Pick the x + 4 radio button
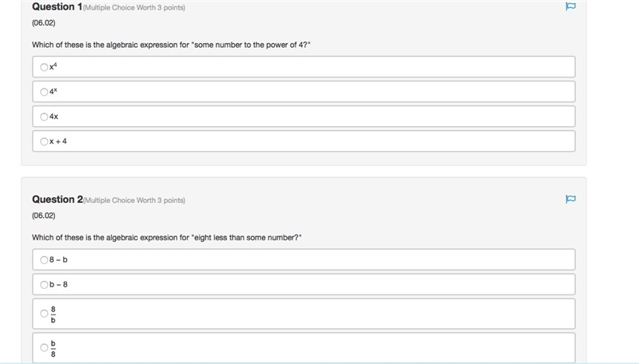This screenshot has height=364, width=639. pos(44,142)
